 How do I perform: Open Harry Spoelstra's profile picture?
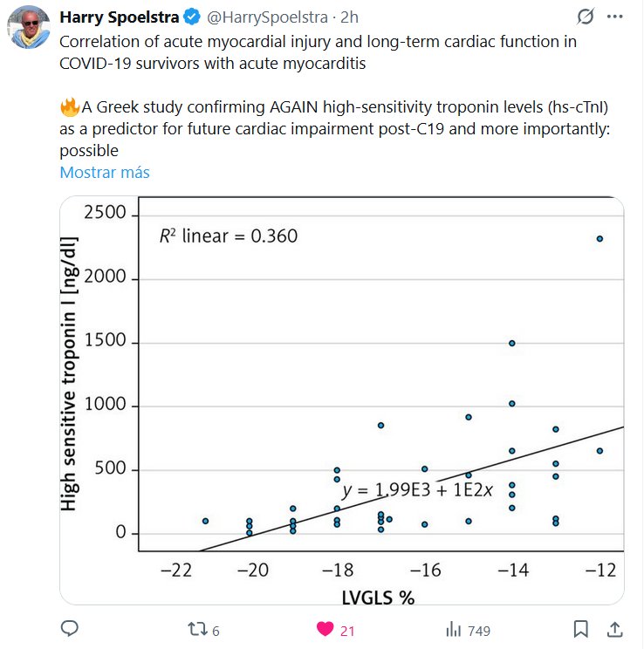30,31
